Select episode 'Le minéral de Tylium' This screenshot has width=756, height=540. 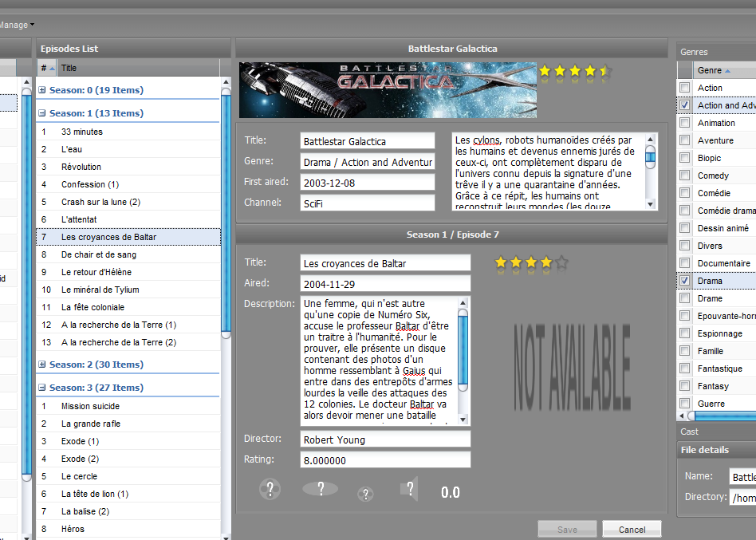click(x=128, y=290)
